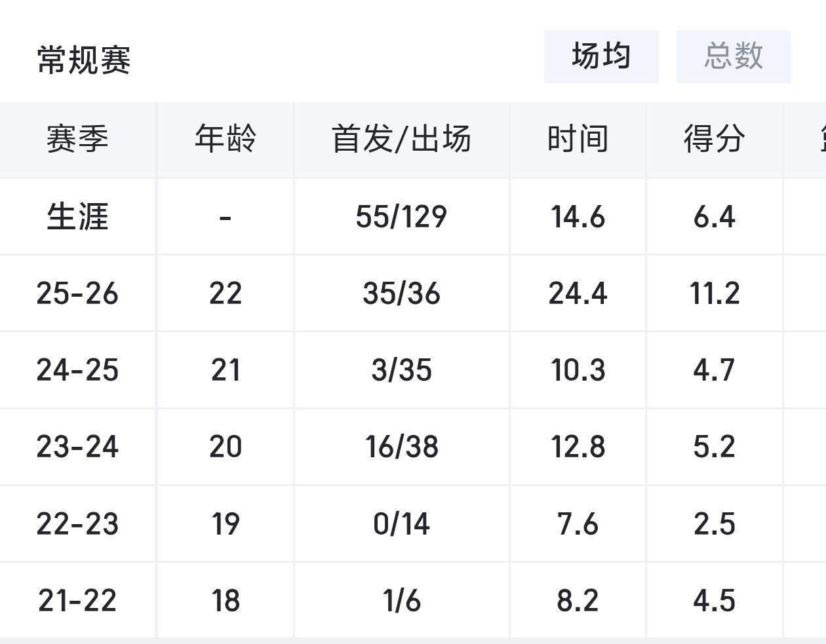Click the 得分 column header

(x=715, y=140)
